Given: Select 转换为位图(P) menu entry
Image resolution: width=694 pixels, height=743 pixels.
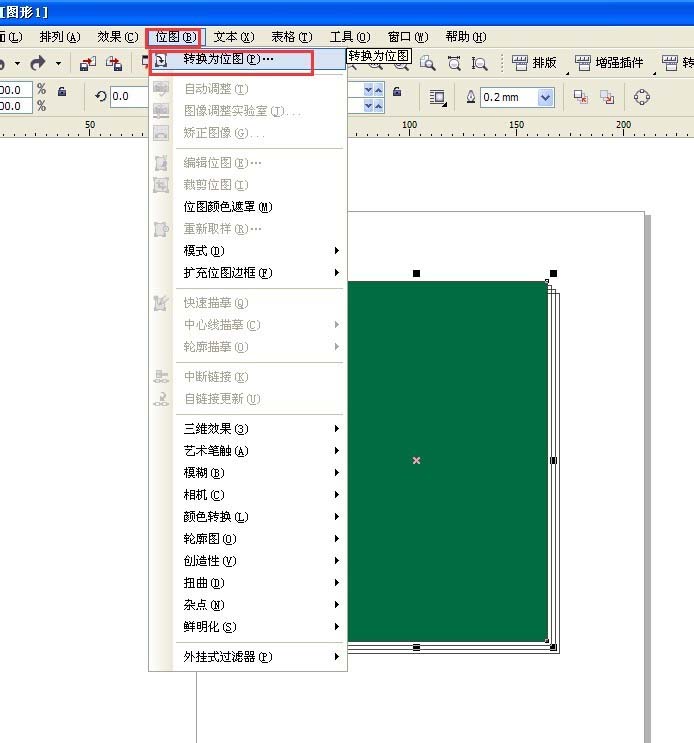Looking at the screenshot, I should tap(248, 60).
